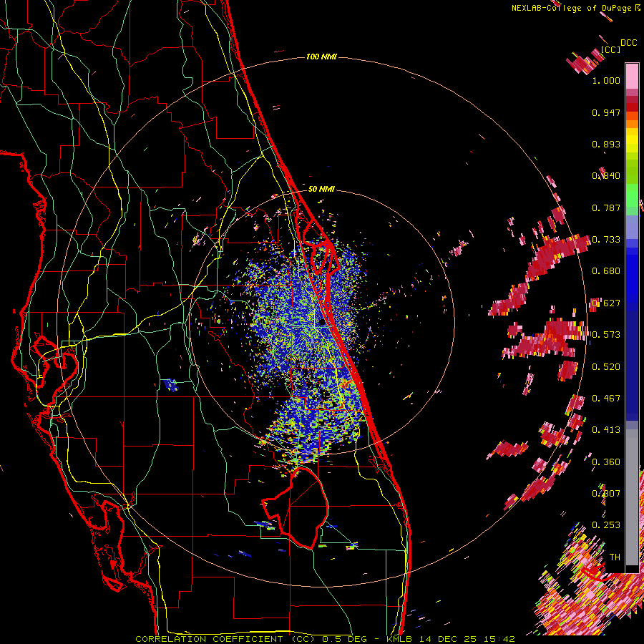Click the 0.947 legend value

[606, 112]
